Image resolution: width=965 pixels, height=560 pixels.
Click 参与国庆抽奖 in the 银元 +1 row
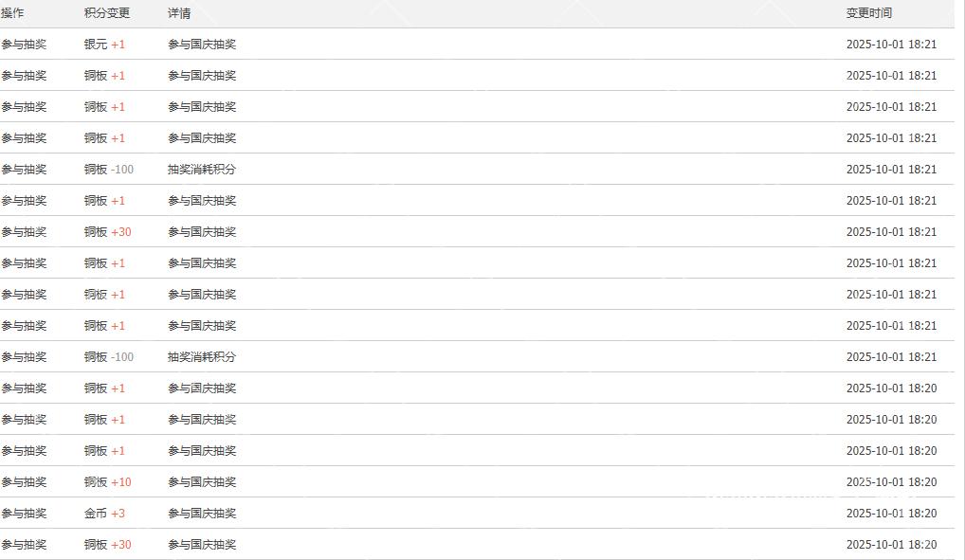pyautogui.click(x=202, y=45)
